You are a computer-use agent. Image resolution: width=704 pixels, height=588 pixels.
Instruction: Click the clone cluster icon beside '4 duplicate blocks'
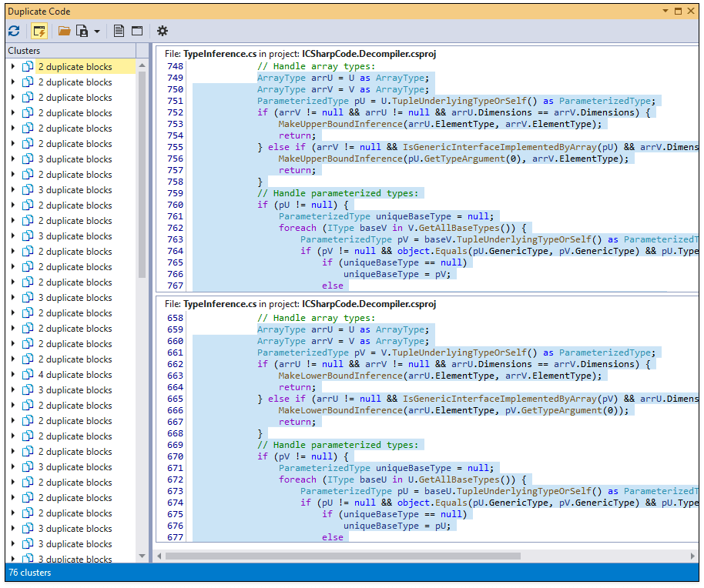pos(27,374)
